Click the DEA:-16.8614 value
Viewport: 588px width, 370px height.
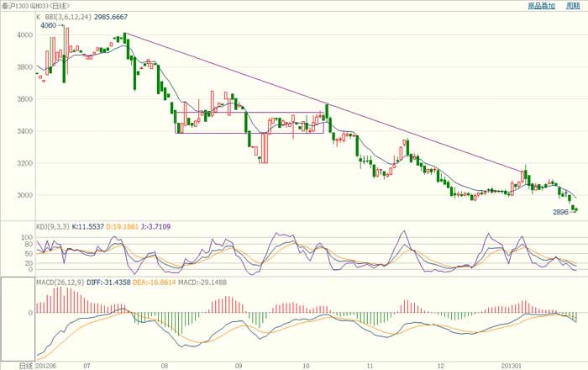(x=154, y=283)
